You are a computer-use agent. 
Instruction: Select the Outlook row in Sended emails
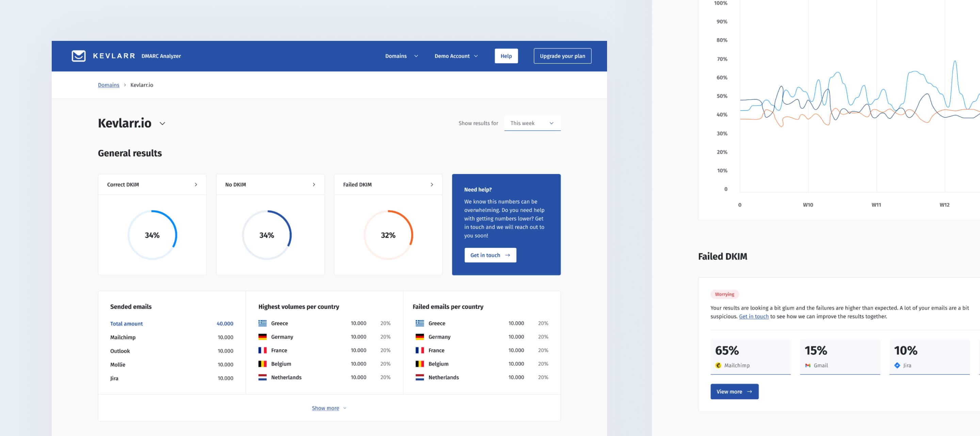click(x=171, y=351)
